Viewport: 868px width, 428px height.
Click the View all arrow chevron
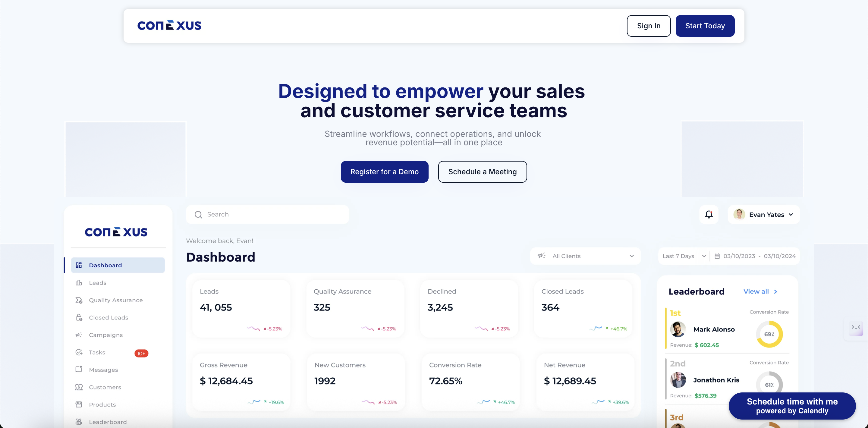click(x=776, y=291)
